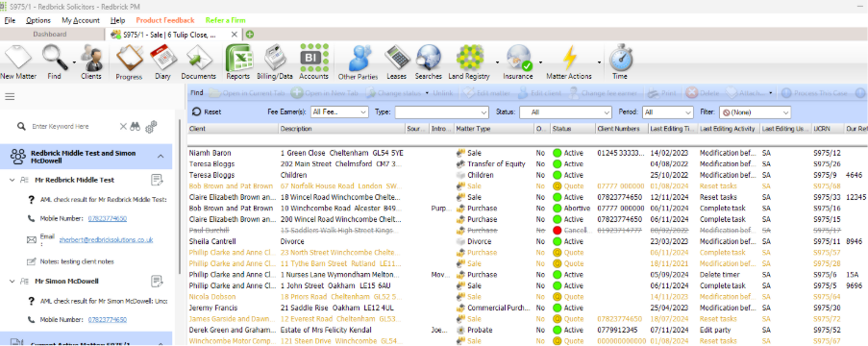Collapse Redbrick Middle Test and Simon McDowell section
868x346 pixels.
pyautogui.click(x=161, y=157)
